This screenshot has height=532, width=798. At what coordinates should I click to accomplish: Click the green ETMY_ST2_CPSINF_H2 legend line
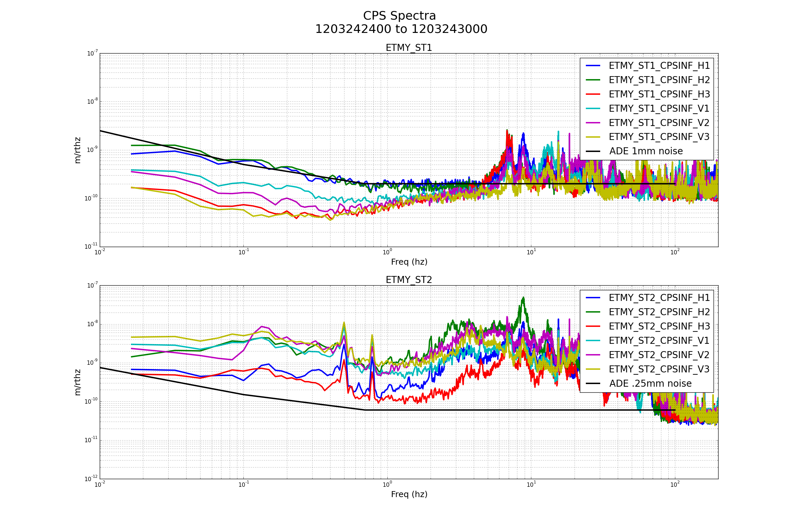(593, 312)
